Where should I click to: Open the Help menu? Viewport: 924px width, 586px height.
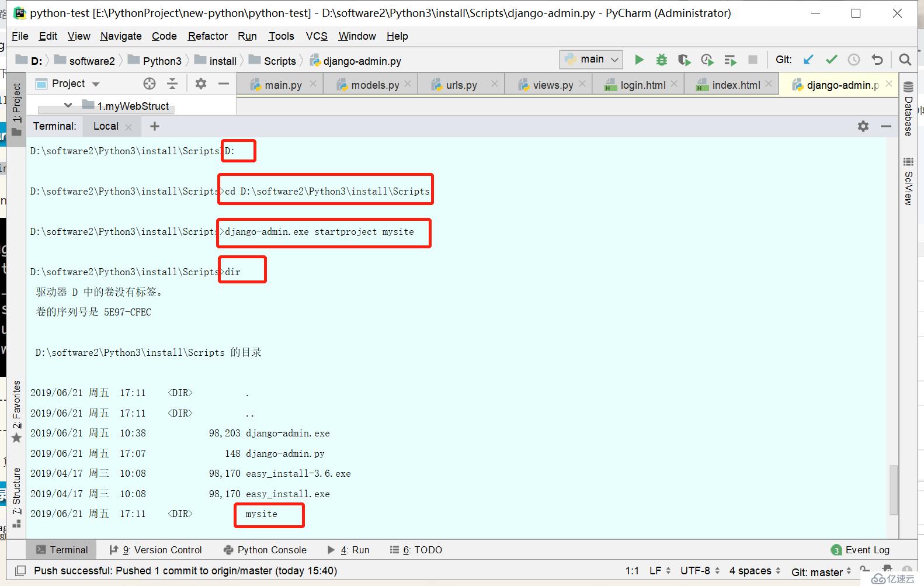[397, 36]
